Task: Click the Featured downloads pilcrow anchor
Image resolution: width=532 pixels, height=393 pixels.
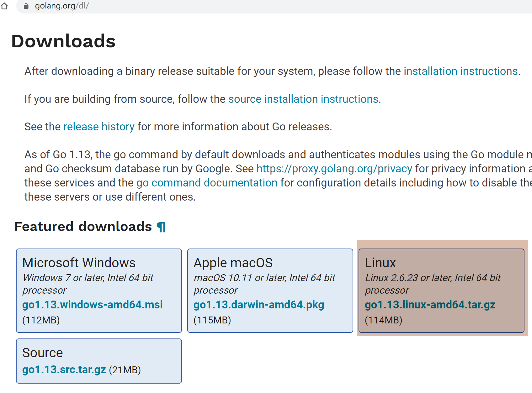Action: [x=161, y=227]
